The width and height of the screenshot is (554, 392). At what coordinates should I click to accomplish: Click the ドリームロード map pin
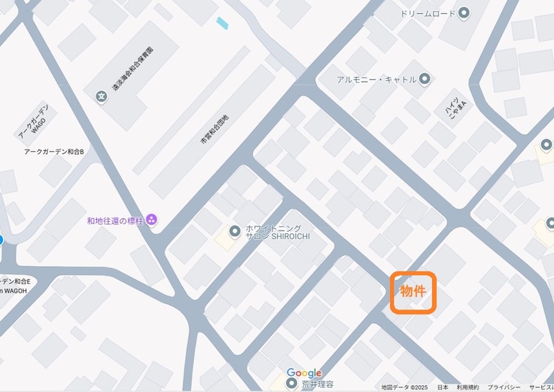click(x=464, y=13)
